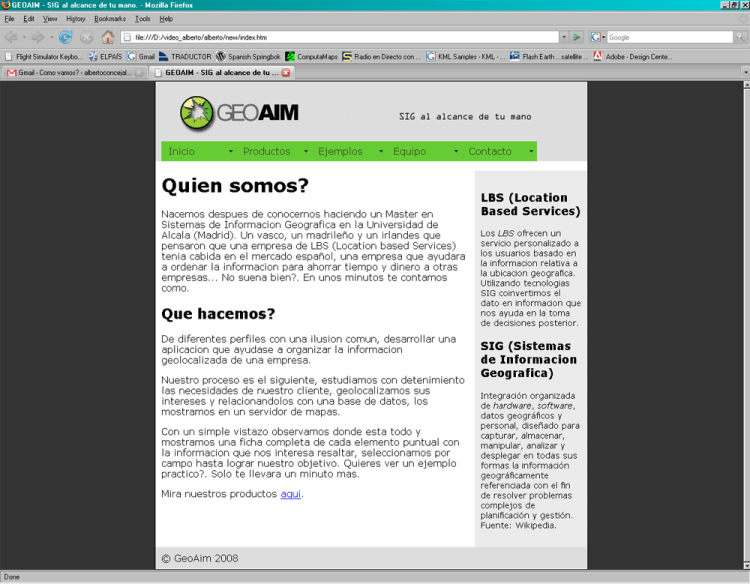Select the GEOAIM SIG al alcance tab

(x=221, y=73)
